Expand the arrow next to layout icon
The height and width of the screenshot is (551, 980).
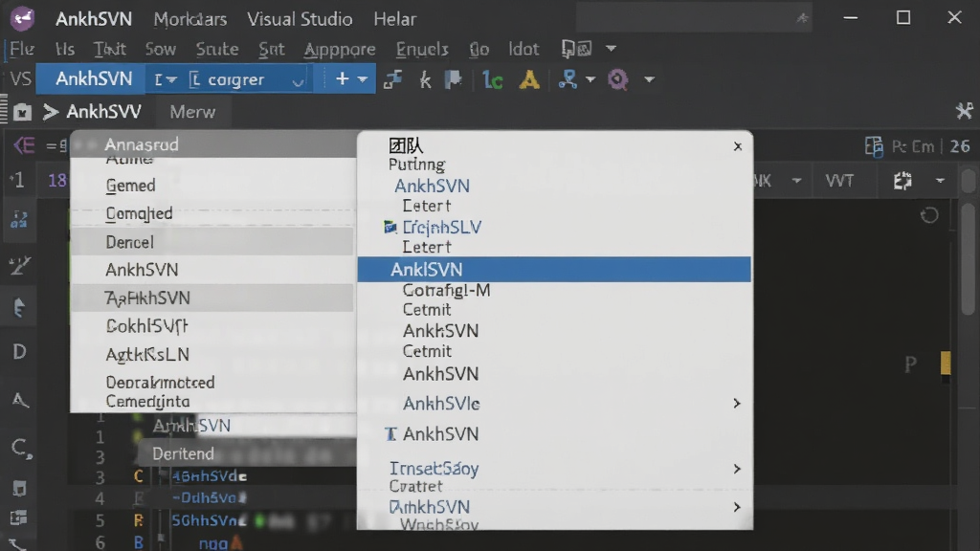pyautogui.click(x=611, y=48)
